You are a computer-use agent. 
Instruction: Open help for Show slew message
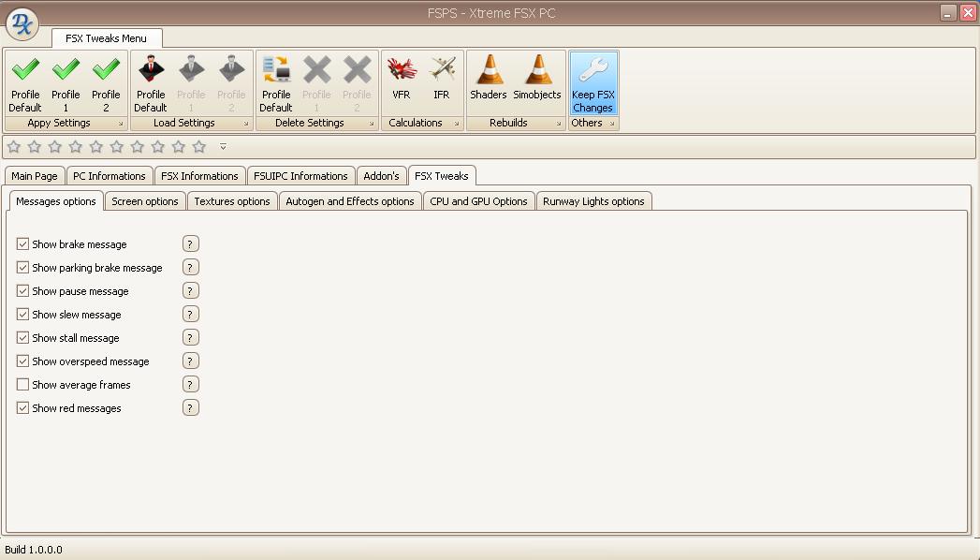[x=191, y=315]
